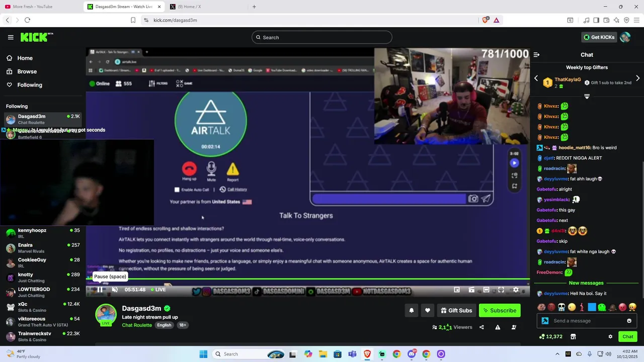This screenshot has width=644, height=362.
Task: Open xQc channel in Following list
Action: click(x=43, y=307)
